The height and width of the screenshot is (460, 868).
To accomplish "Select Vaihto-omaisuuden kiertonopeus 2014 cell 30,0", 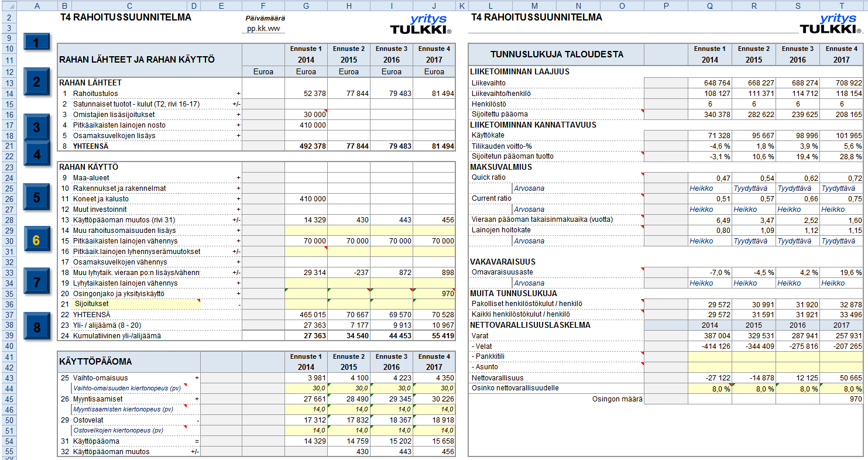I will pyautogui.click(x=306, y=388).
